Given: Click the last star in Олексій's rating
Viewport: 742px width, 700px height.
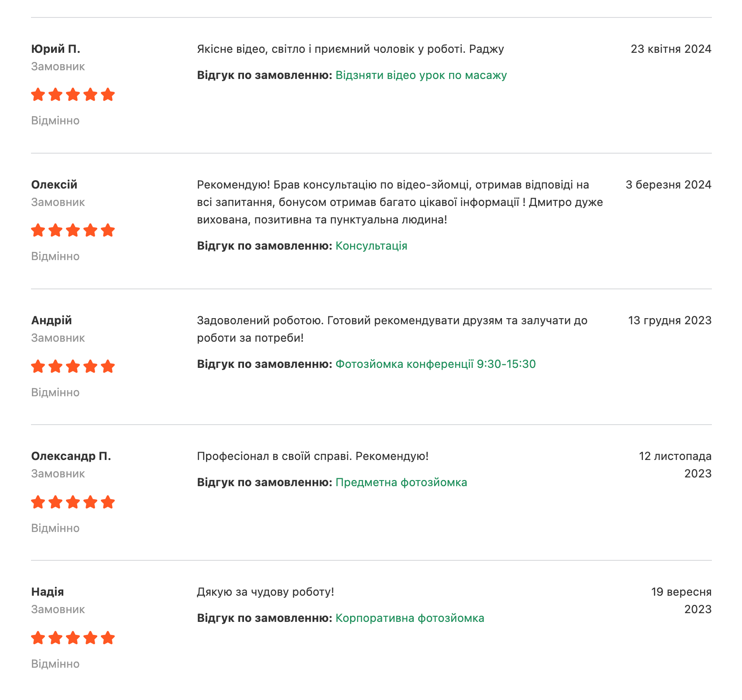Looking at the screenshot, I should pos(107,230).
